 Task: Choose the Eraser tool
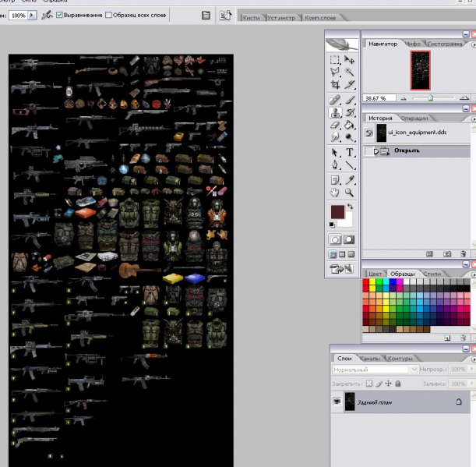tap(335, 126)
